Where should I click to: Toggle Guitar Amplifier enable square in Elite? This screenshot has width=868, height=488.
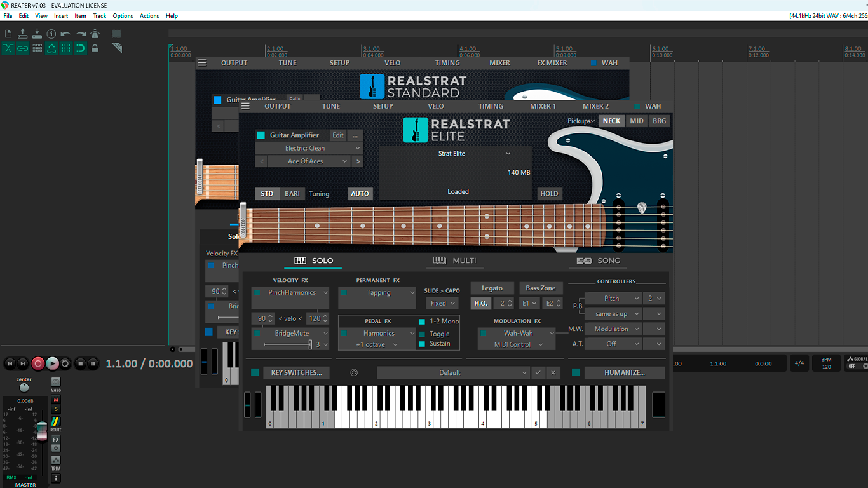click(261, 135)
